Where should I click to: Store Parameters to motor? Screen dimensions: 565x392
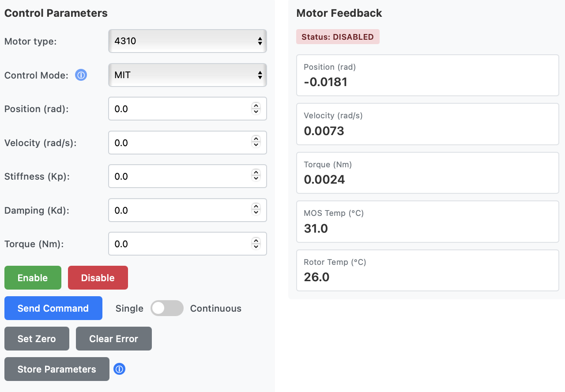56,369
